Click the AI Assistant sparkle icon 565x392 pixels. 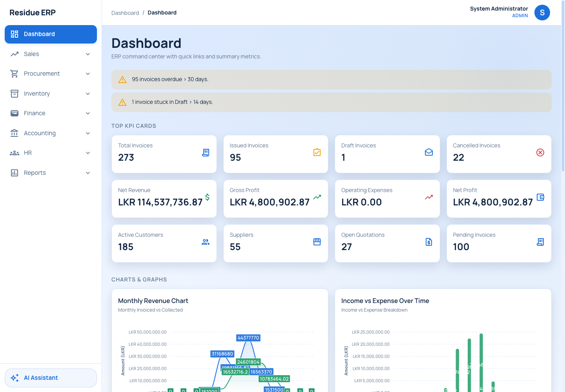[15, 378]
